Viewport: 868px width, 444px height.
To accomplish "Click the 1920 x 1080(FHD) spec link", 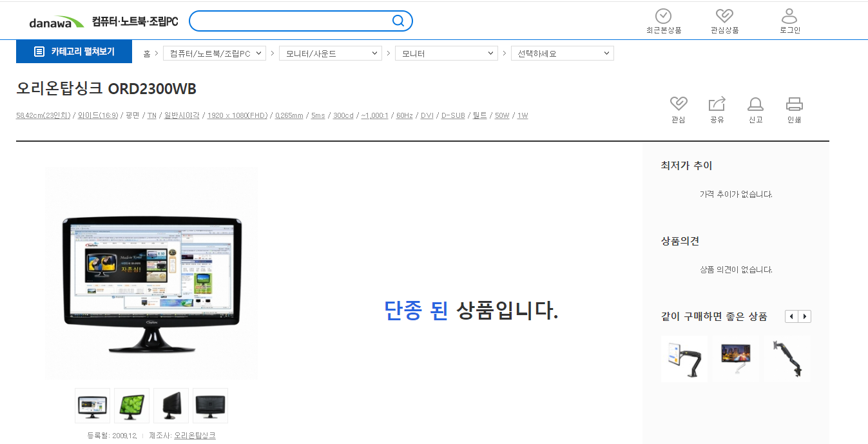I will [x=237, y=115].
